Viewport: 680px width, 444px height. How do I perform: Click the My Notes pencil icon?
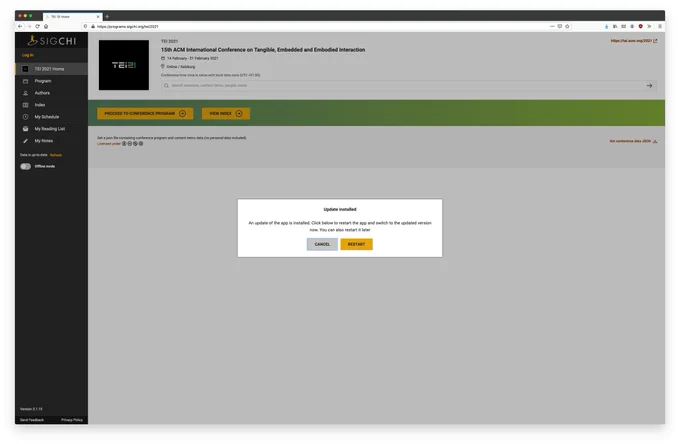[x=25, y=141]
